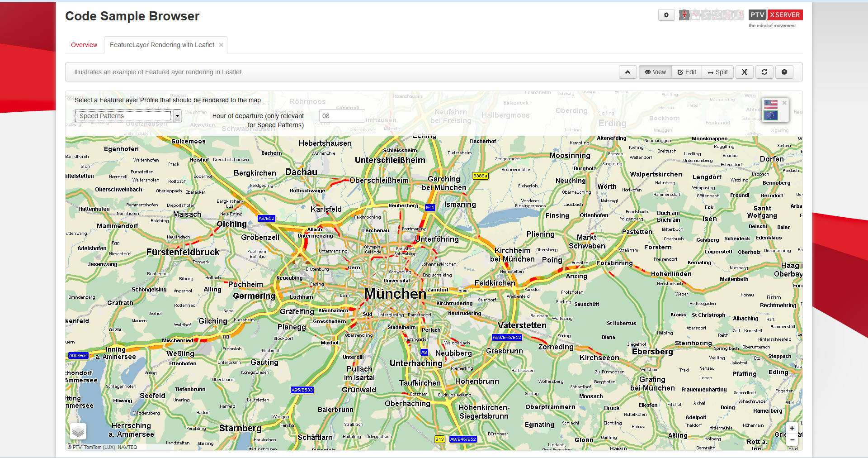Select the EU flag option
The height and width of the screenshot is (458, 868).
[x=771, y=115]
